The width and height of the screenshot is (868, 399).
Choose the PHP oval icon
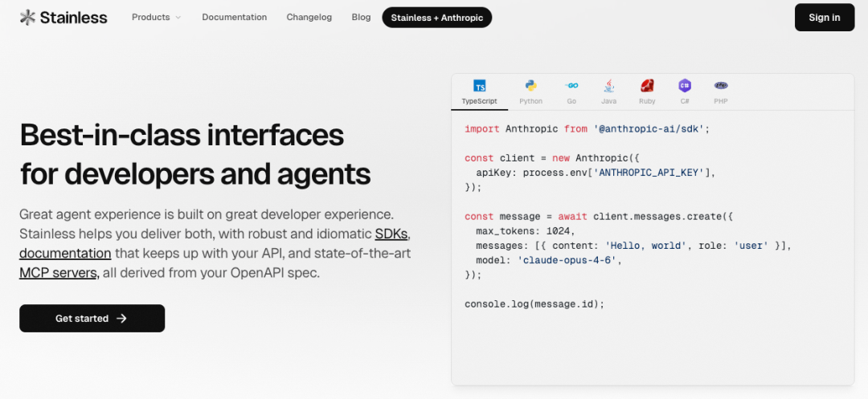[x=721, y=86]
